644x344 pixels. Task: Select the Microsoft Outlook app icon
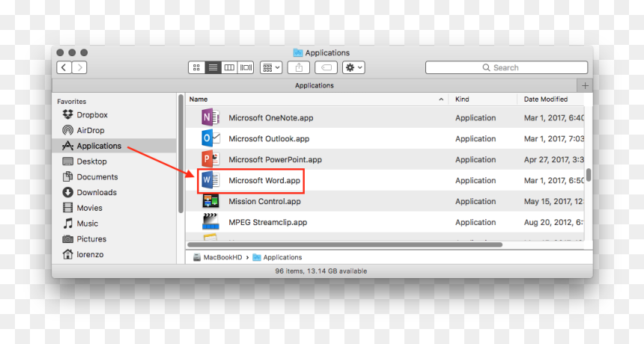(210, 138)
